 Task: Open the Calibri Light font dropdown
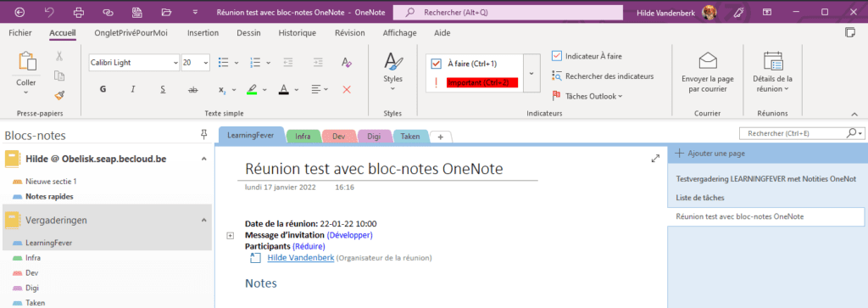pyautogui.click(x=176, y=63)
